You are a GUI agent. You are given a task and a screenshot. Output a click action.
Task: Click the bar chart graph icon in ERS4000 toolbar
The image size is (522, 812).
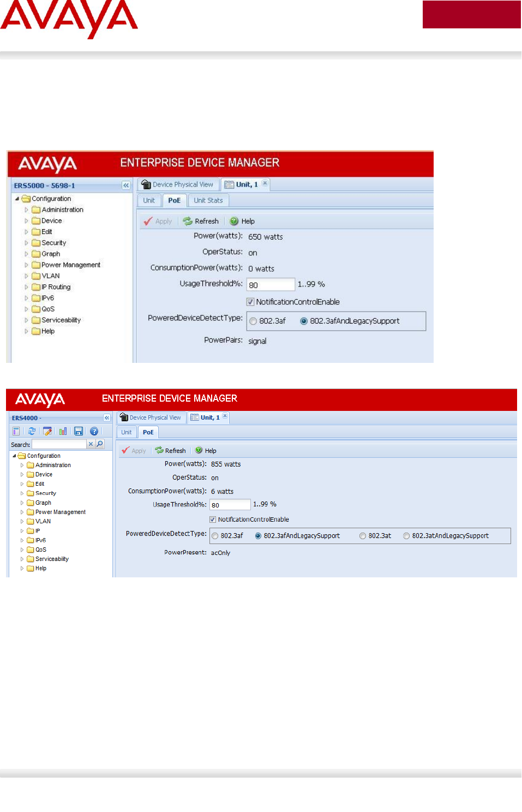pos(63,431)
